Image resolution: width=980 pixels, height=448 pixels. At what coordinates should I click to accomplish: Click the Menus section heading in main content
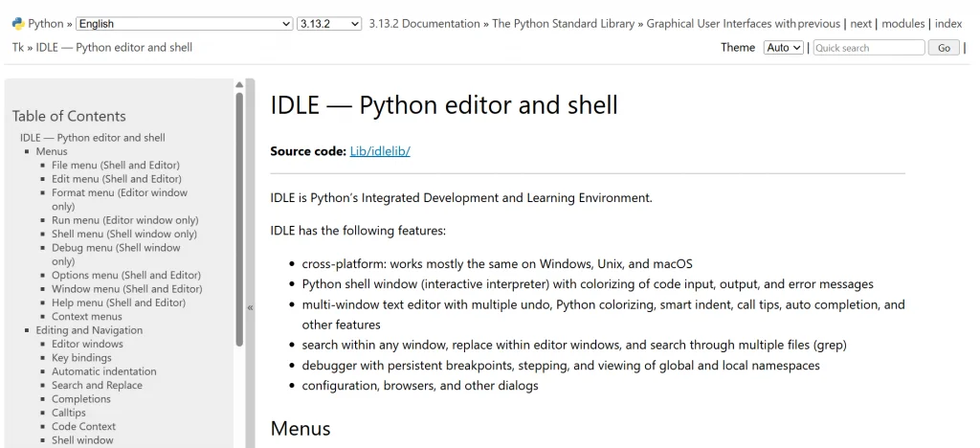300,429
